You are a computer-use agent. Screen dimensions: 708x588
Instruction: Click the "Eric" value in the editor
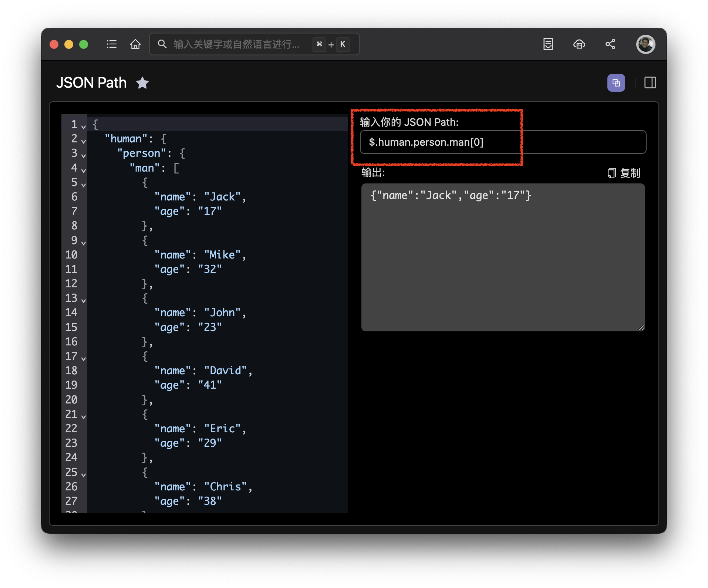222,429
